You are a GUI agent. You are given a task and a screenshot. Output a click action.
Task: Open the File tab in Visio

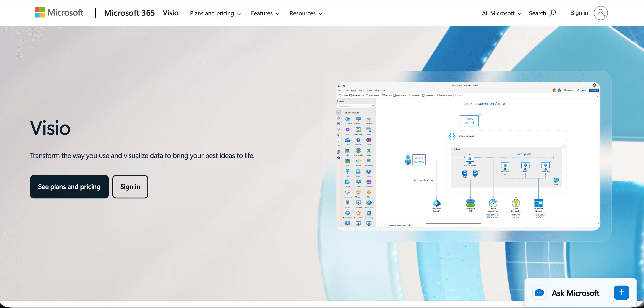click(339, 90)
